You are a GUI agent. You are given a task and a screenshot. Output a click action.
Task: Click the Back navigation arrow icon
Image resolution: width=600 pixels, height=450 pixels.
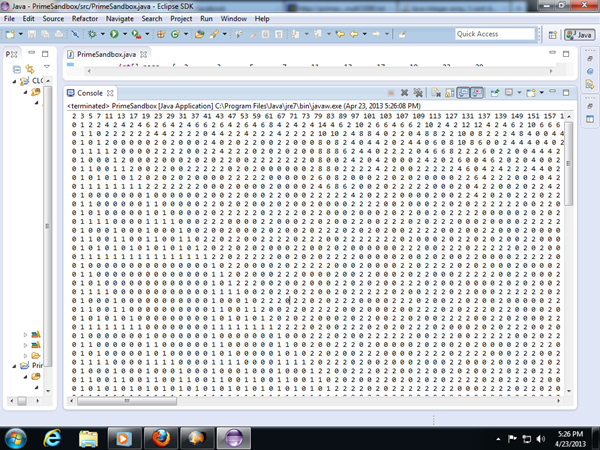(354, 34)
